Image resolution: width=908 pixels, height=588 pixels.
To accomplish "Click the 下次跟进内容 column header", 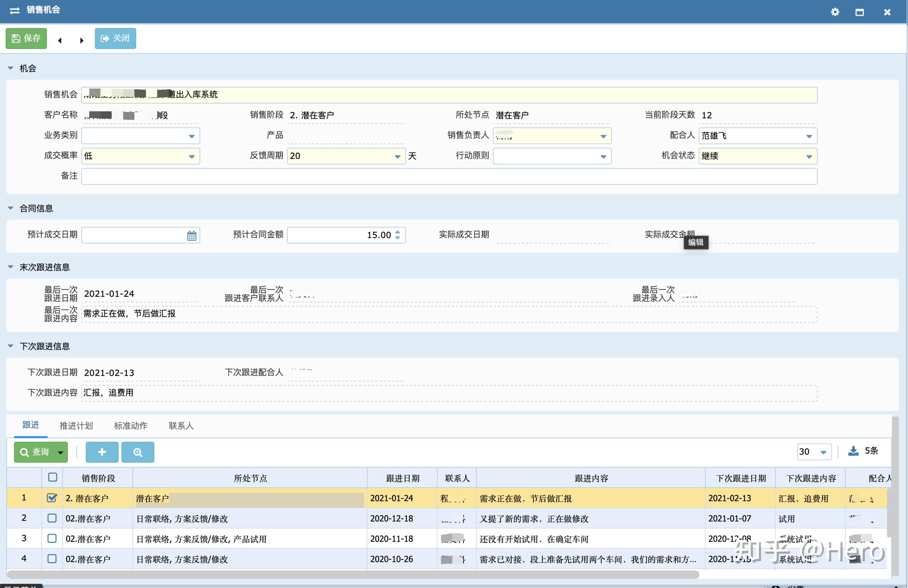I will (x=811, y=478).
